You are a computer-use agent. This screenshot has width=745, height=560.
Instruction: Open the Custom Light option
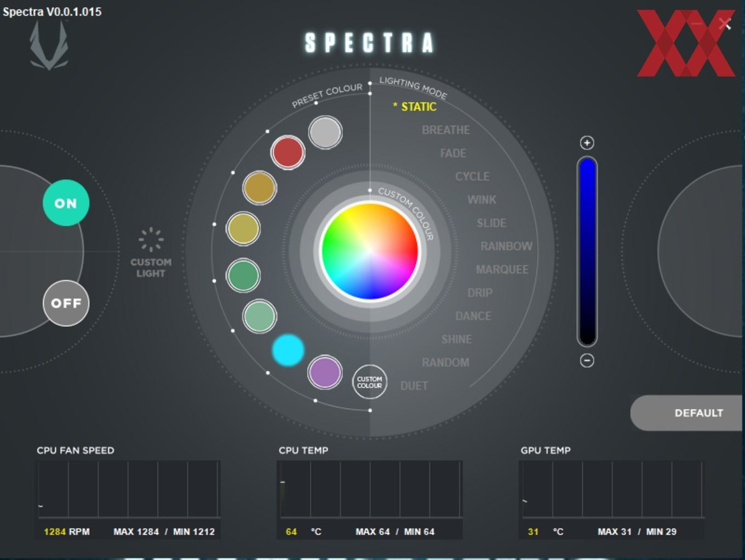[151, 253]
